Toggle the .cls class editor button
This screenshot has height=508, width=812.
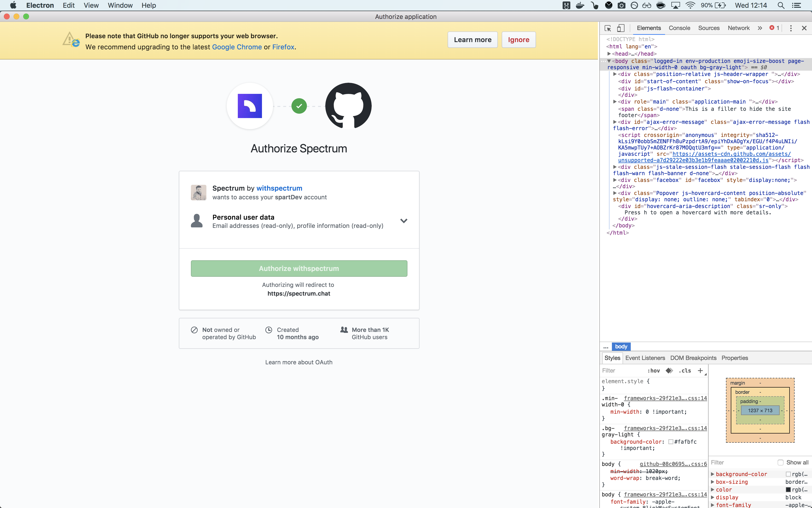click(684, 371)
